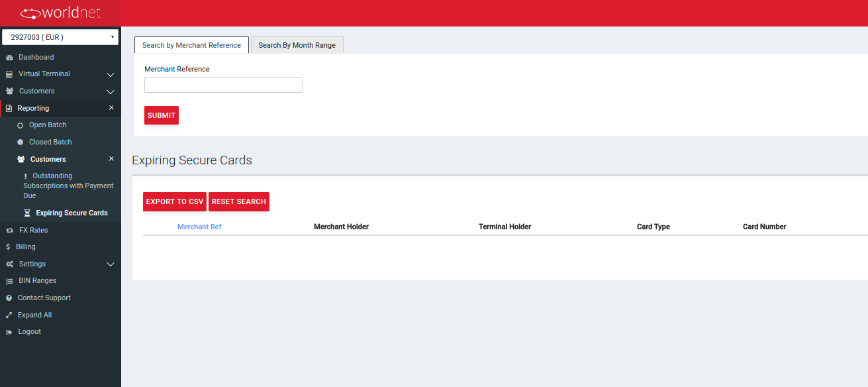Click the Expiring Secure Cards page heading

192,160
